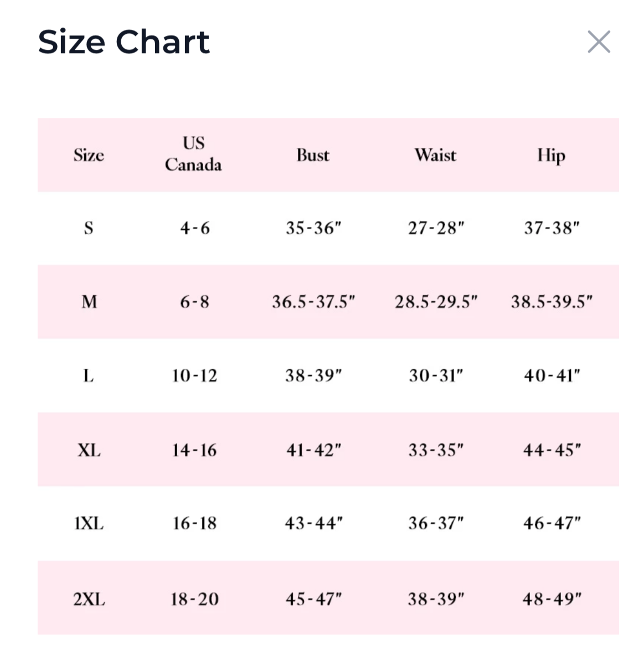The image size is (644, 645).
Task: Select the 45-47" bust measurement
Action: (313, 598)
